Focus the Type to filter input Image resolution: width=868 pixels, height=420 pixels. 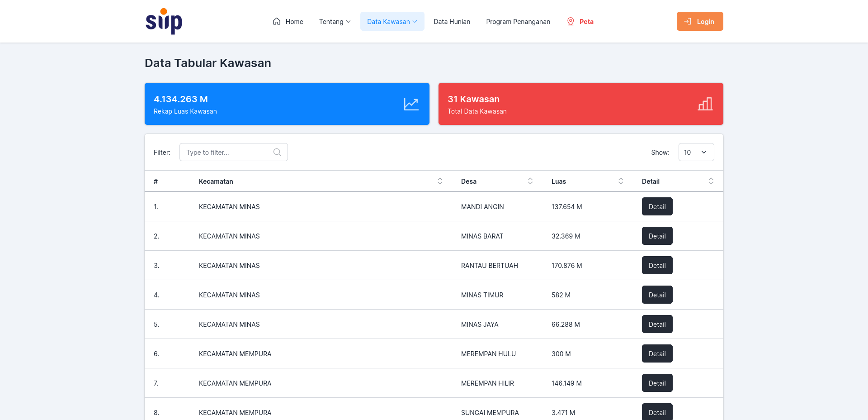pyautogui.click(x=234, y=152)
